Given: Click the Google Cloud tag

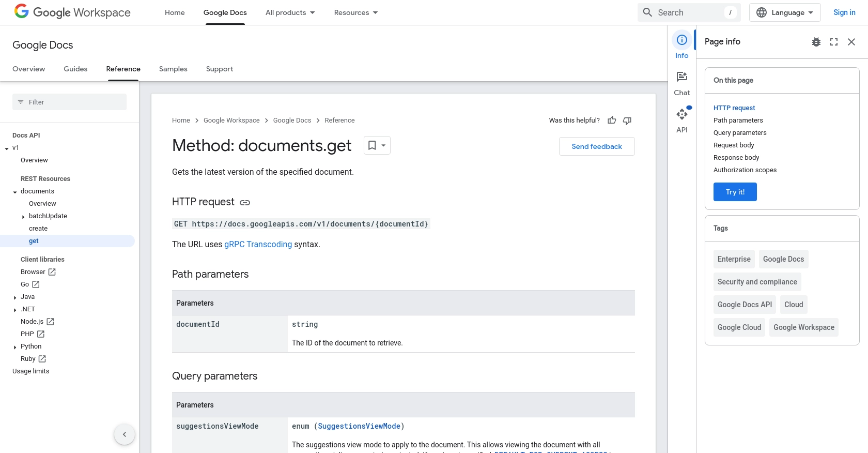Looking at the screenshot, I should click(739, 327).
